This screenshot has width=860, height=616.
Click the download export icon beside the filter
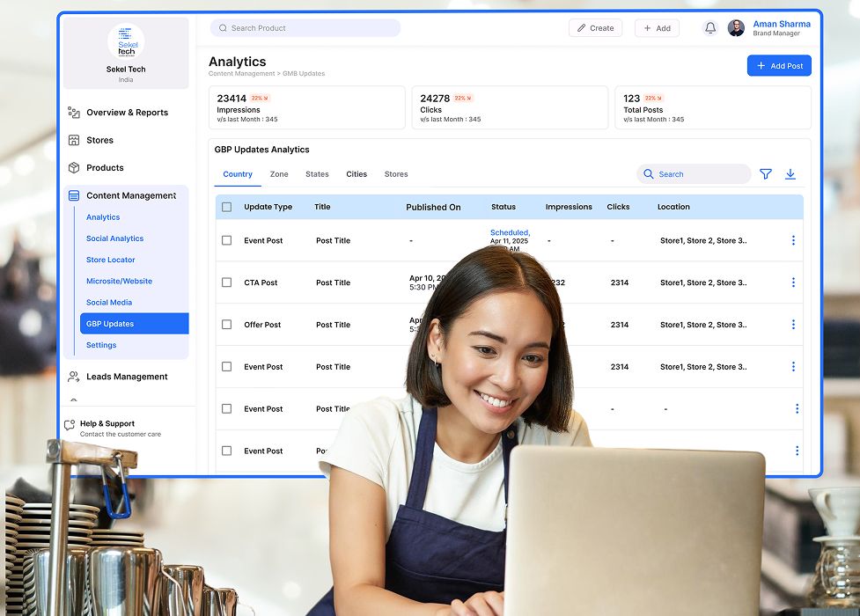tap(790, 173)
